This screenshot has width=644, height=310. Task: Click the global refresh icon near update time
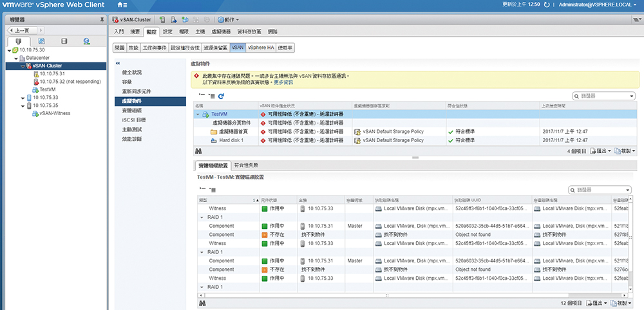(546, 5)
